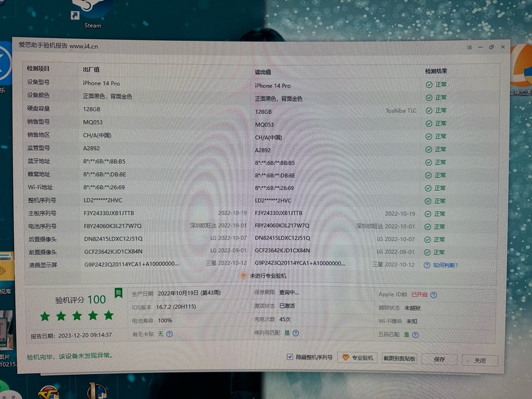Viewport: 532px width, 399px height.
Task: Click the help icon beside 有无卡贴
Action: (170, 334)
